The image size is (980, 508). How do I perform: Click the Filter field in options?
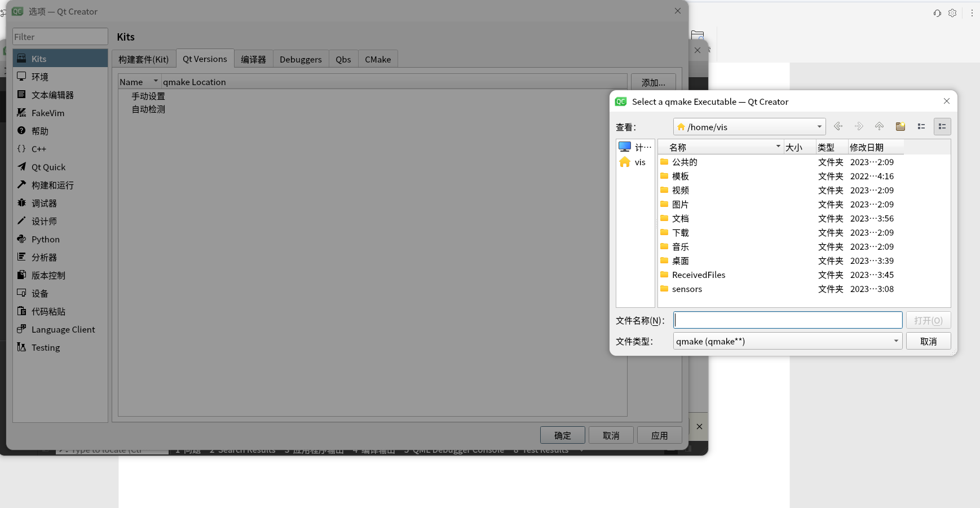coord(60,37)
